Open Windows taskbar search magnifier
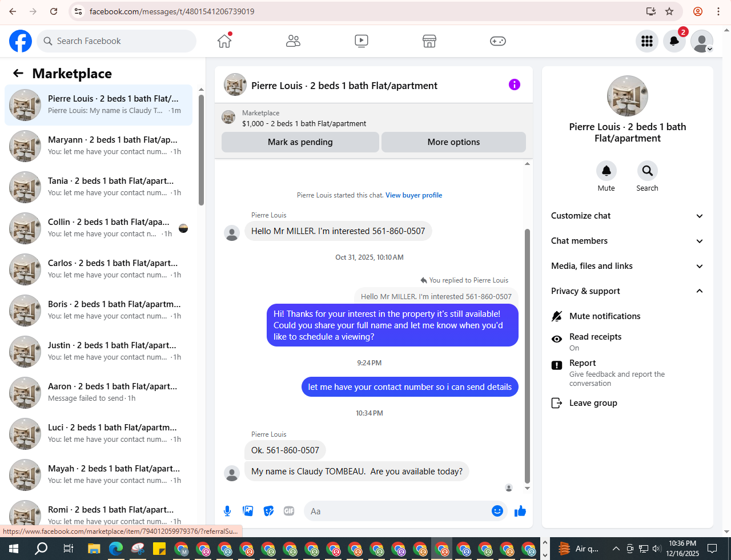The height and width of the screenshot is (560, 731). tap(41, 549)
